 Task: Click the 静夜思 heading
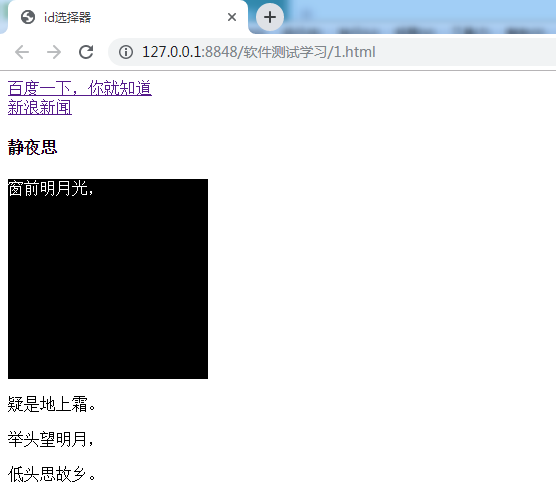32,147
